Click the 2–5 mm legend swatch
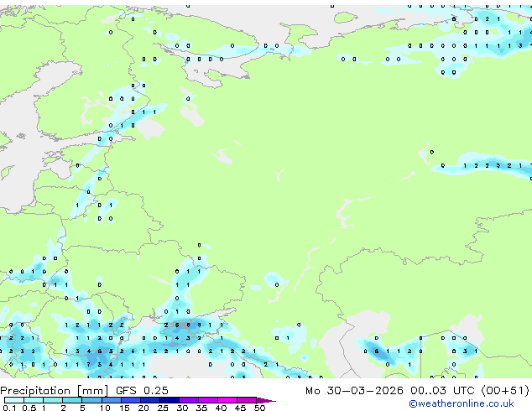 (x=72, y=400)
